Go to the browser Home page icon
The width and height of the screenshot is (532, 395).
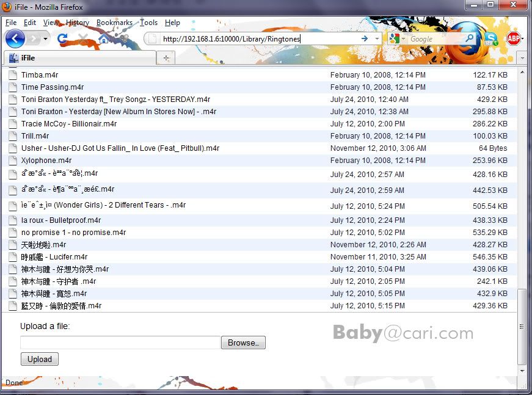pyautogui.click(x=104, y=38)
